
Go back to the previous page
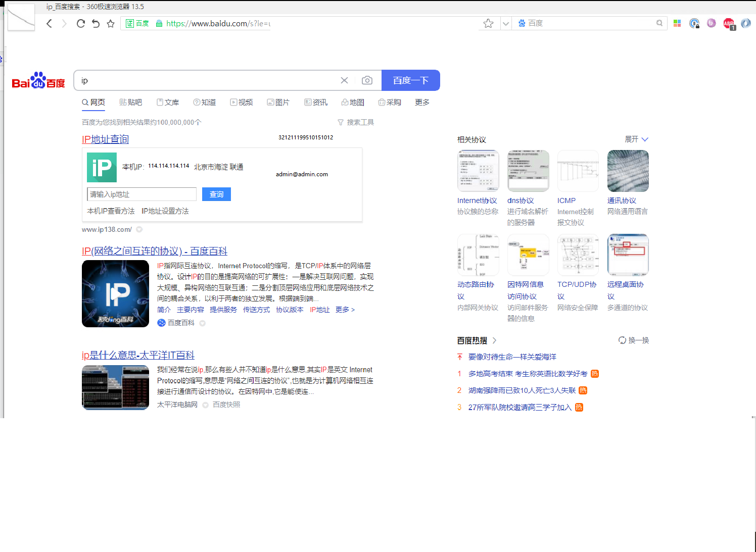pyautogui.click(x=49, y=23)
